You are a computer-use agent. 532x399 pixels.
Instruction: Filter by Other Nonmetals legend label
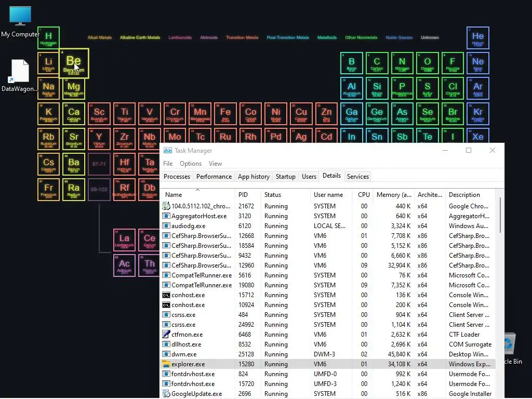click(361, 37)
